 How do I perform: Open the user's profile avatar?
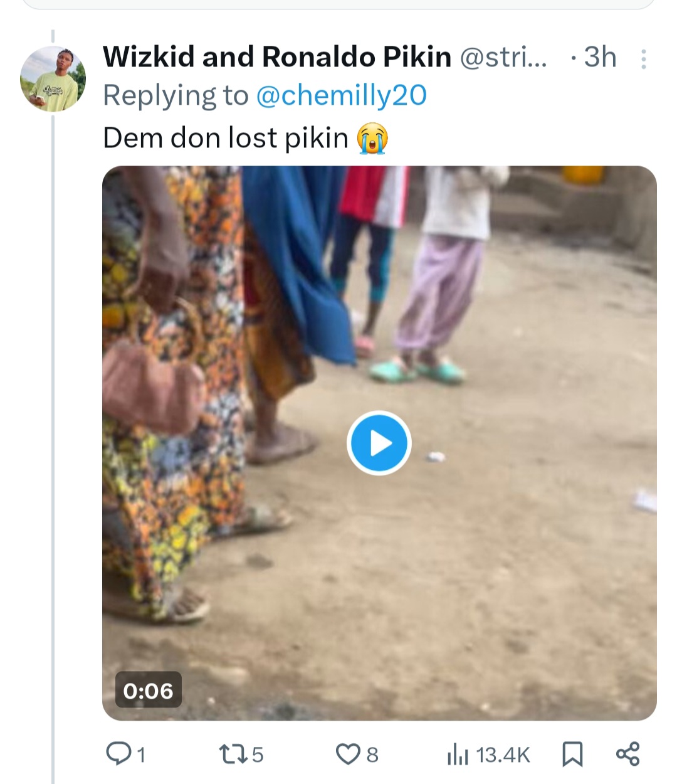tap(53, 79)
